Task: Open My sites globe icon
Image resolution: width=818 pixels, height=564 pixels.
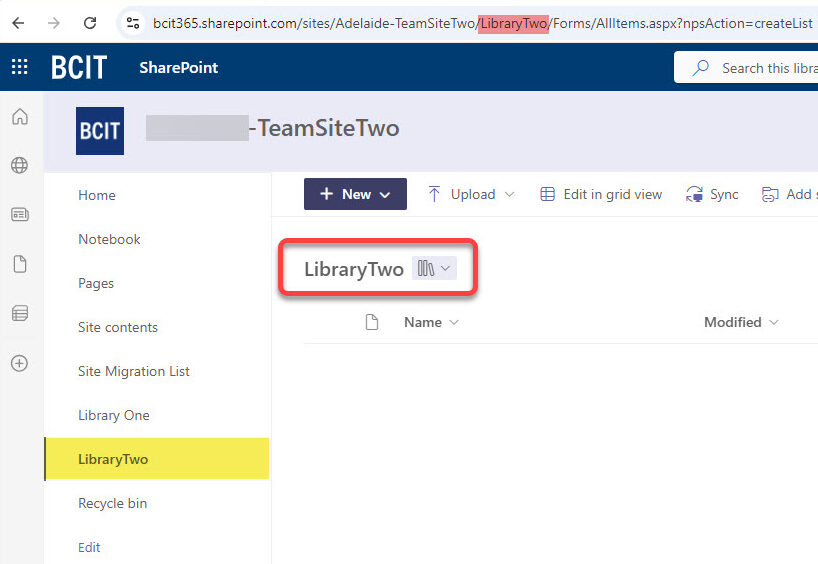Action: click(x=20, y=165)
